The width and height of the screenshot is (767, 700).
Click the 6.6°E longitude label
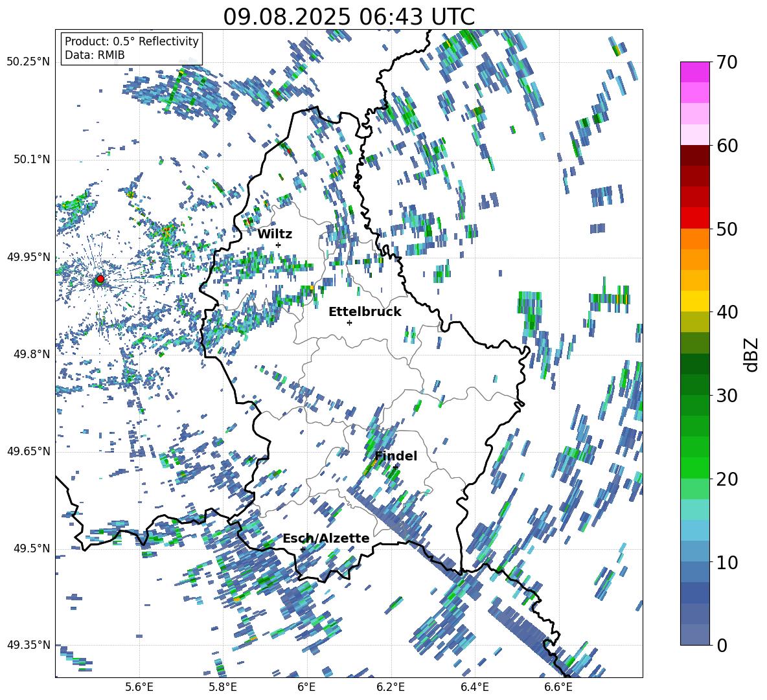(558, 687)
